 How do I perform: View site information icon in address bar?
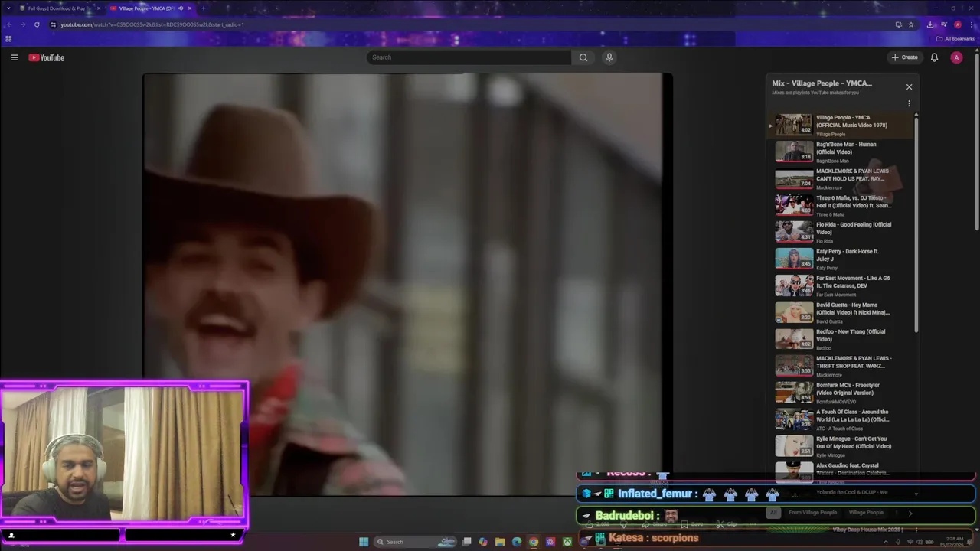[53, 24]
